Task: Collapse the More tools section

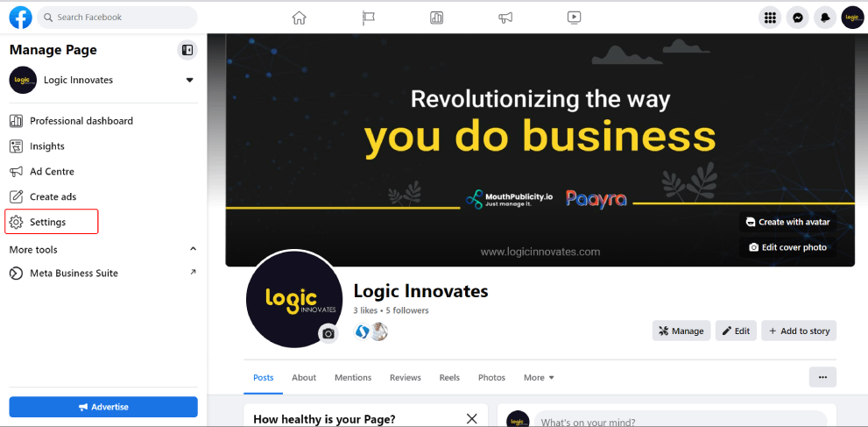Action: [x=194, y=249]
